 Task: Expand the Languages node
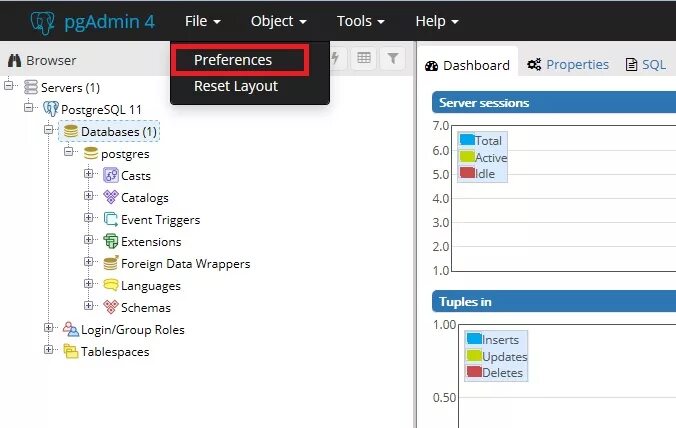(88, 283)
